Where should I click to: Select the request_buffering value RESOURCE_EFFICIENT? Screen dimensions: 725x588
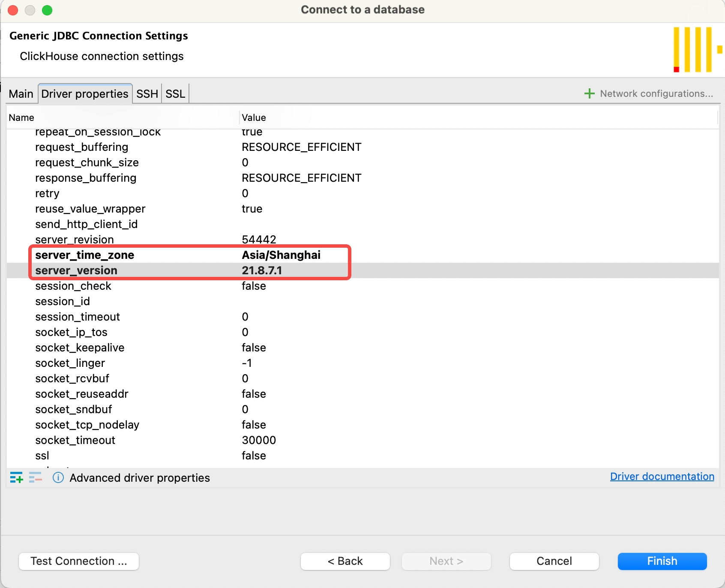(x=301, y=147)
